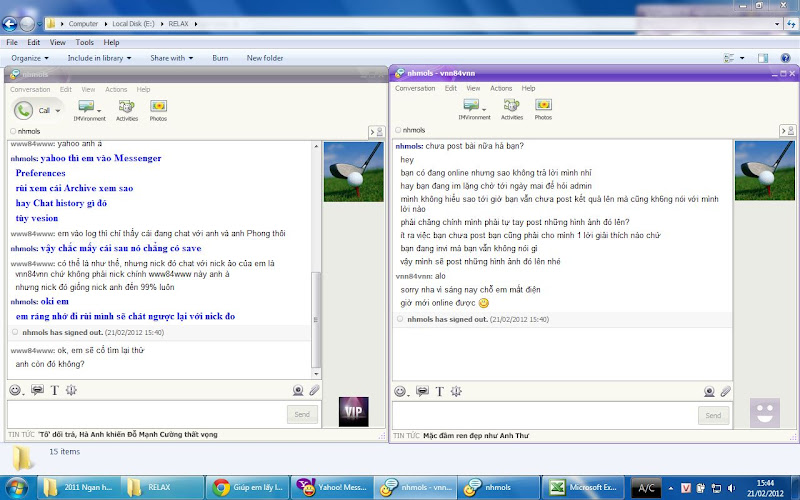This screenshot has height=500, width=800.
Task: Open Explorer File menu
Action: (x=12, y=42)
